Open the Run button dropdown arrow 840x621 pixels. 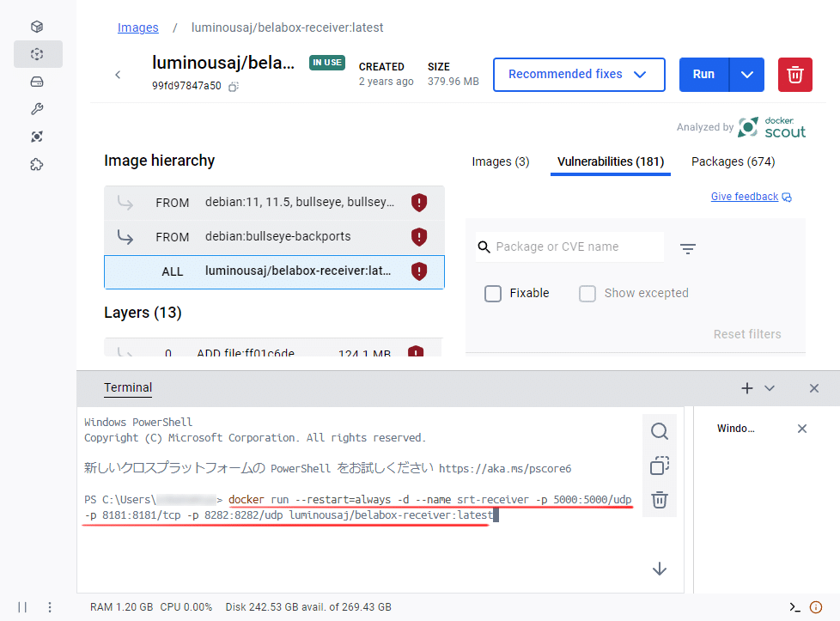[x=746, y=75]
